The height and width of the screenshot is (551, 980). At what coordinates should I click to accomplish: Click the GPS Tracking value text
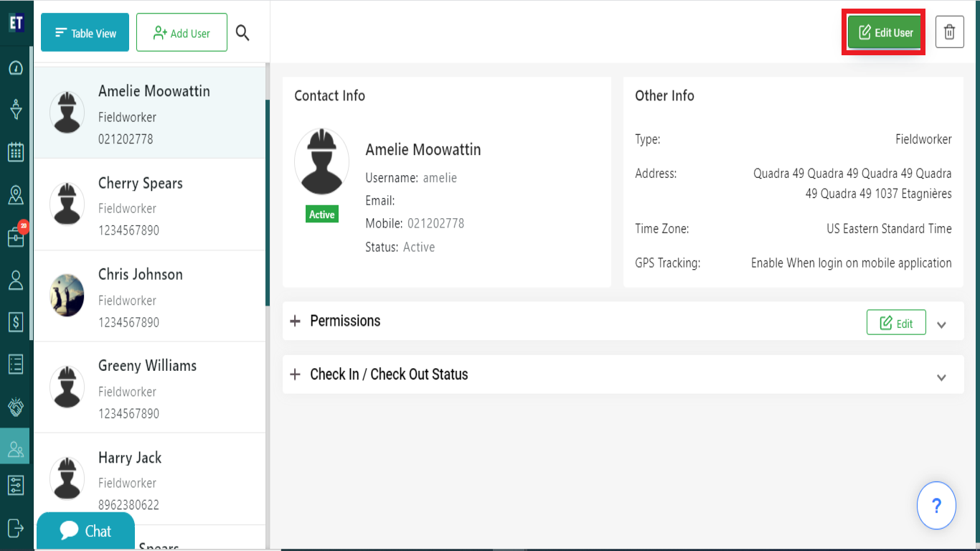[x=852, y=263]
